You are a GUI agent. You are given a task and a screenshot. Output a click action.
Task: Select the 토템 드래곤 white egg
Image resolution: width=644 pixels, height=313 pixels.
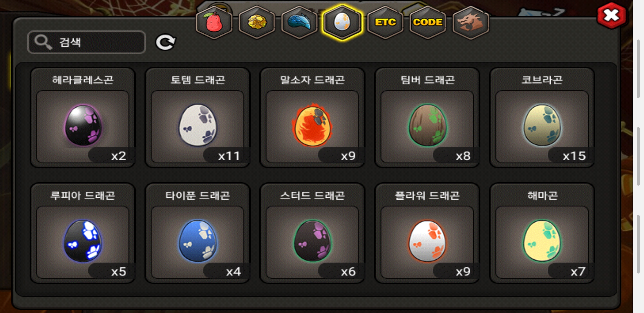click(198, 118)
